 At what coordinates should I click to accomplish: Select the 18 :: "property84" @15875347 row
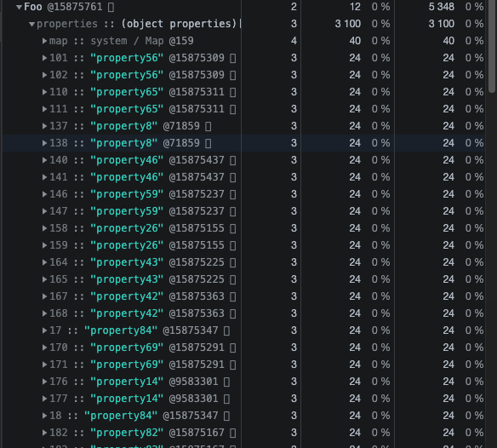pyautogui.click(x=243, y=416)
